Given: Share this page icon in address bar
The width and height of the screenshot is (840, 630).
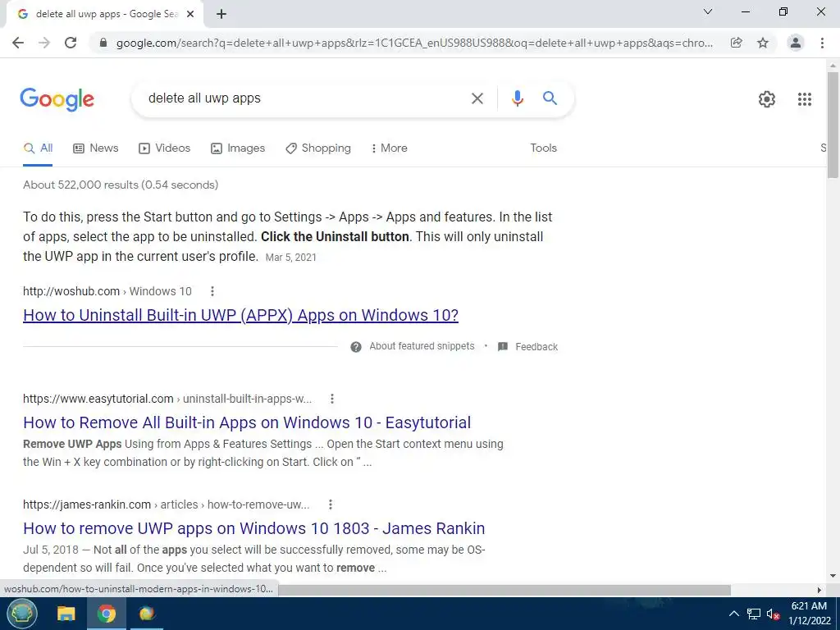Looking at the screenshot, I should tap(737, 43).
